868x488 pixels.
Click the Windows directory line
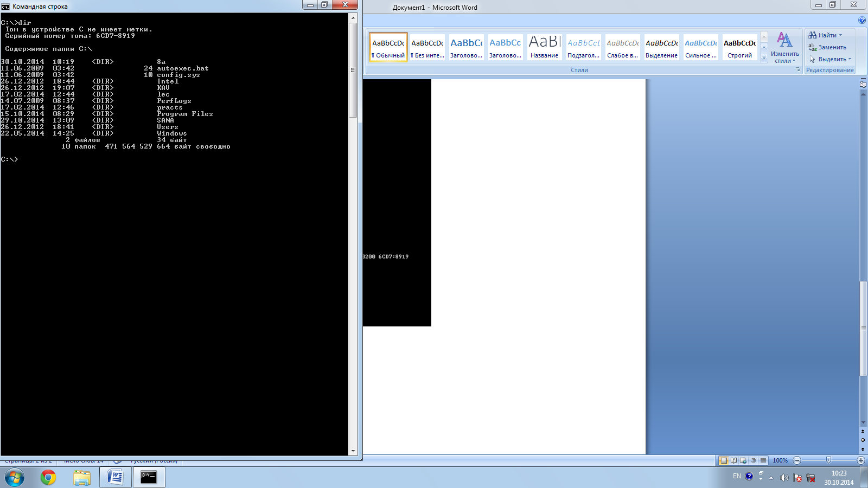click(94, 133)
